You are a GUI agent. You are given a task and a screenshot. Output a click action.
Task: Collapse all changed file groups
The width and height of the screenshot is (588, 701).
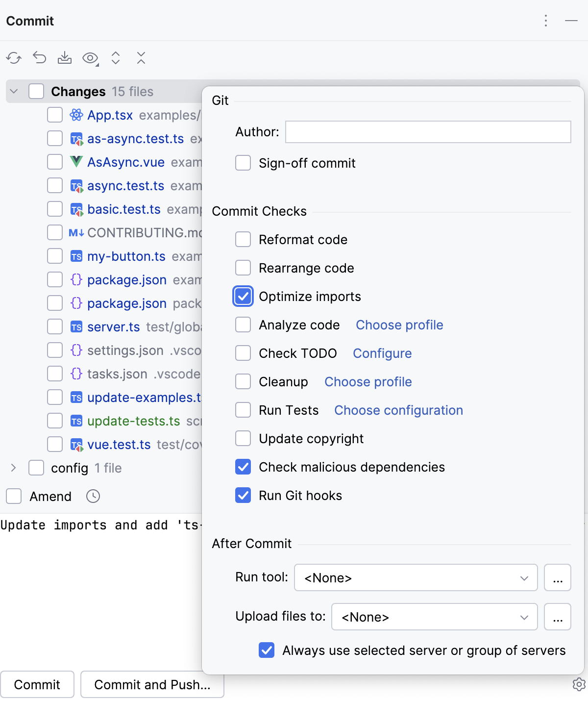pos(141,58)
